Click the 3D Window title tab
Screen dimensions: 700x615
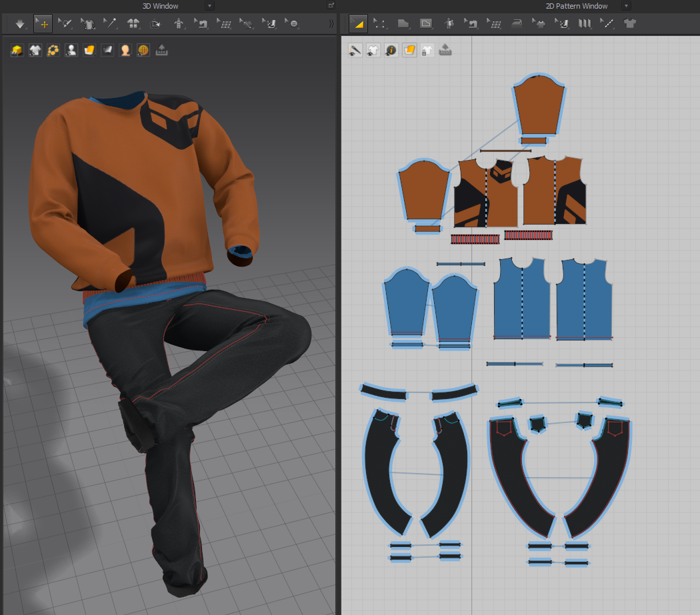160,6
